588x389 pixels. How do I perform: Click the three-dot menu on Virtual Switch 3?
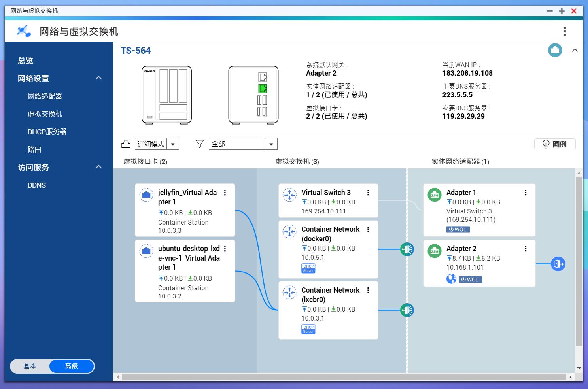coord(368,193)
